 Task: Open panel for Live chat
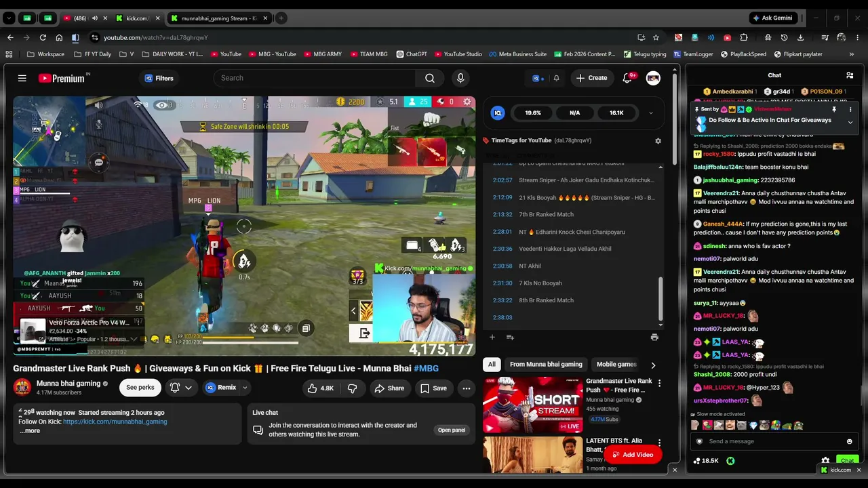pyautogui.click(x=452, y=430)
